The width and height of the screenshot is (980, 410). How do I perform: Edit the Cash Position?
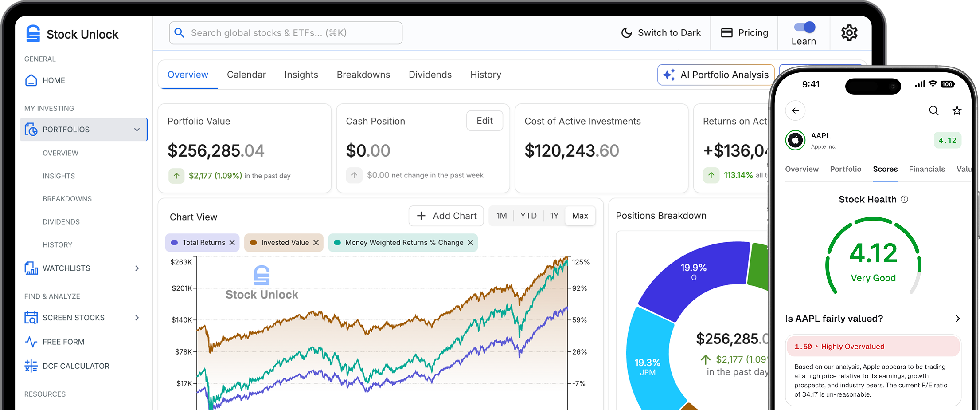(x=484, y=120)
